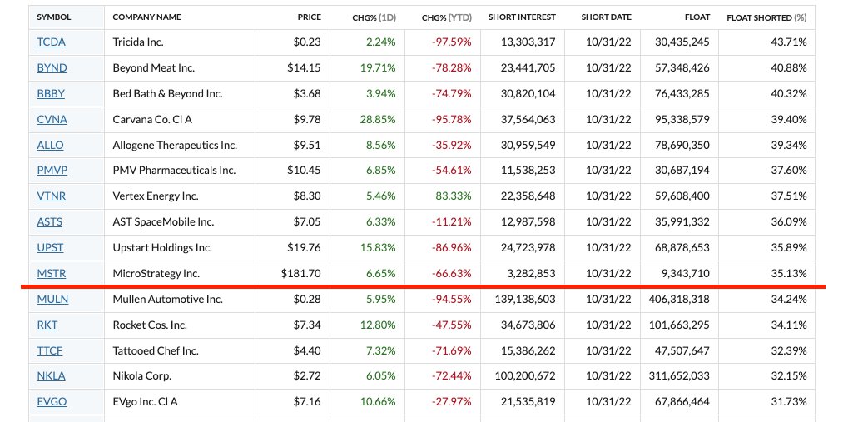Open the BYND ticker link
Screen dimensions: 868x422
coord(52,68)
